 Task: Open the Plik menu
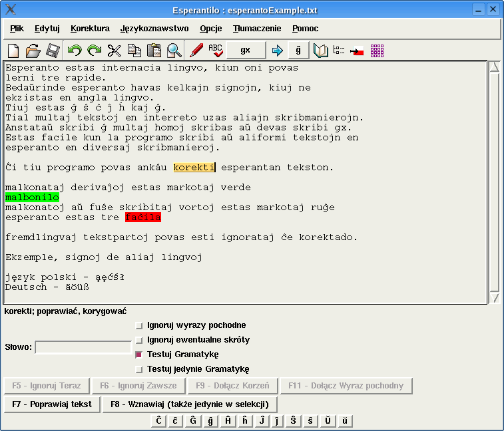[x=17, y=29]
